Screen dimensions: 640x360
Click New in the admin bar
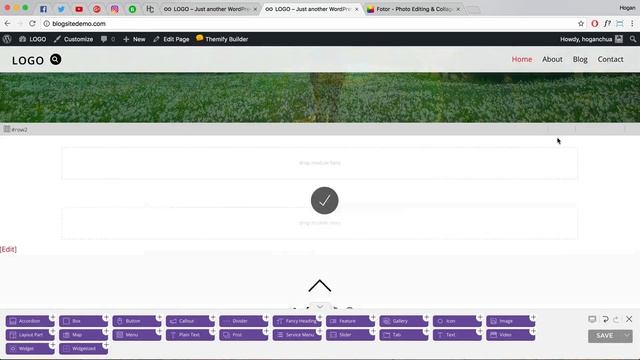click(x=134, y=39)
